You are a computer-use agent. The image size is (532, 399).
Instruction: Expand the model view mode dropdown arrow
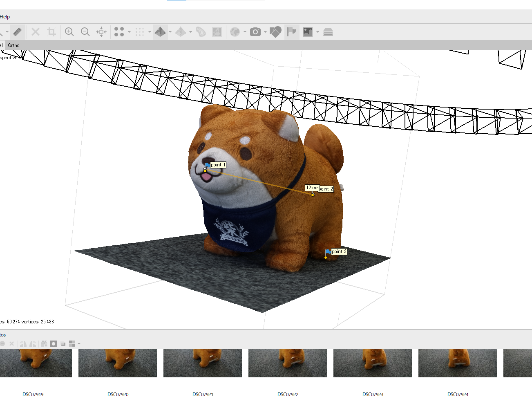170,32
